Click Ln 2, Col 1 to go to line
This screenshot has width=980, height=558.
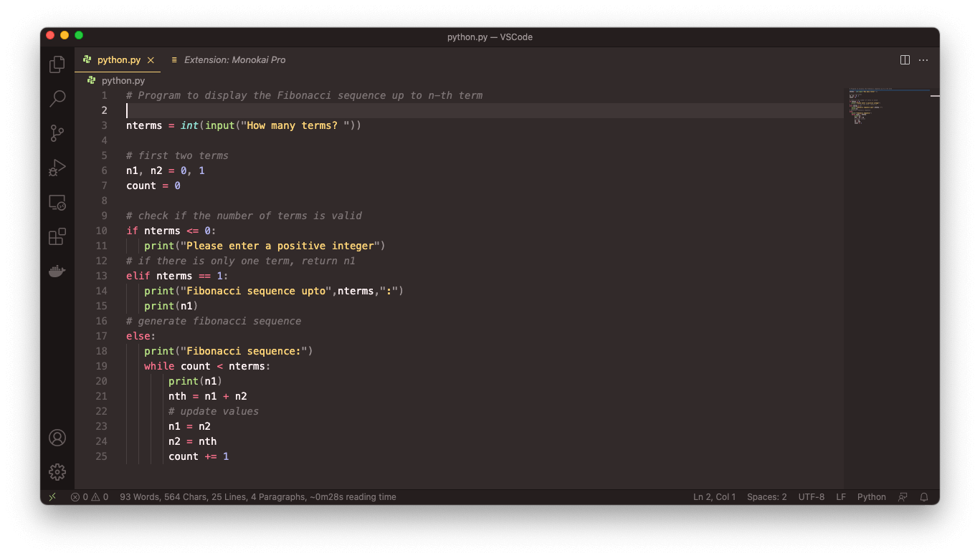(x=714, y=496)
